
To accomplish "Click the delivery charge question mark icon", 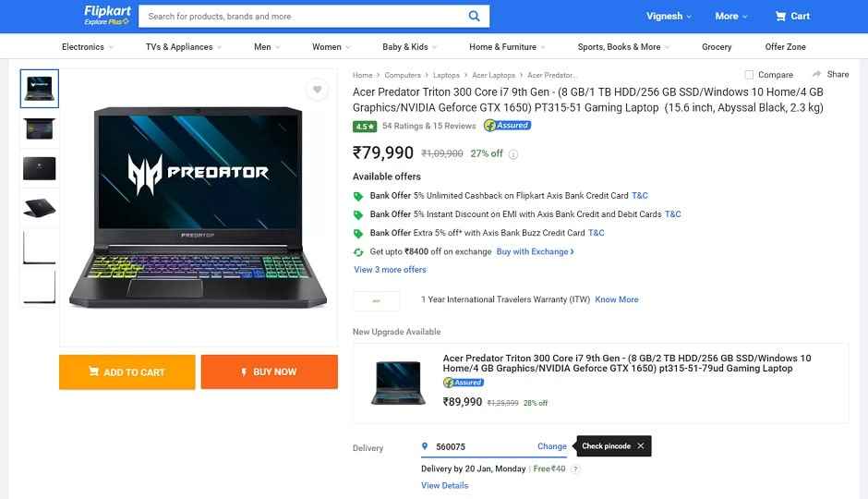I will pos(575,469).
